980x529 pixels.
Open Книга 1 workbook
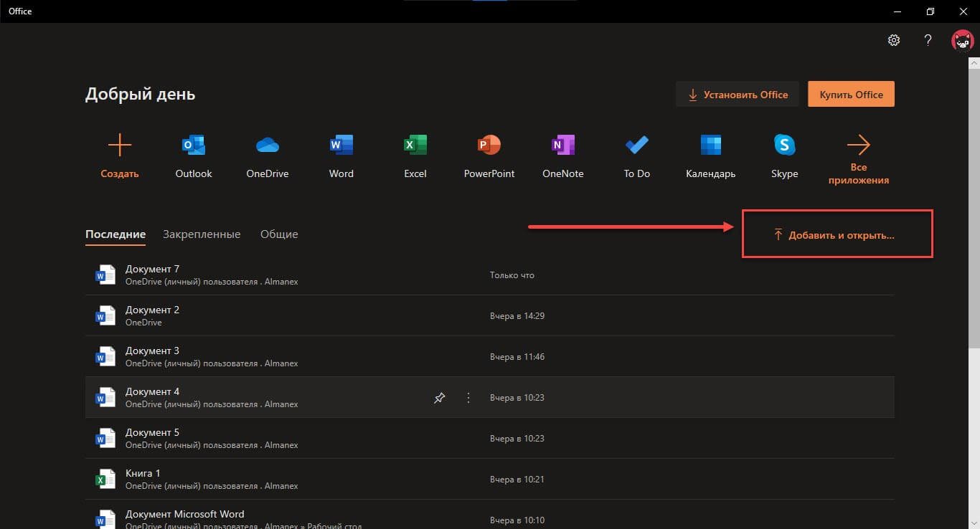(x=489, y=480)
